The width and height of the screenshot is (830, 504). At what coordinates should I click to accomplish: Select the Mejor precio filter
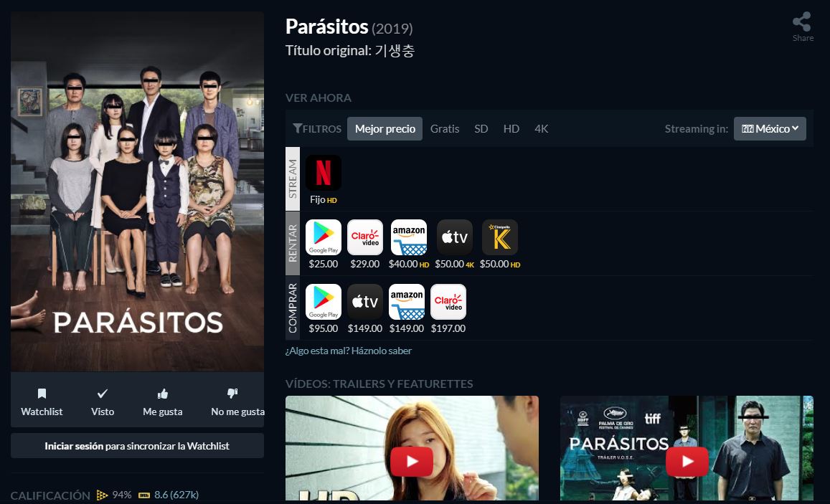coord(385,128)
